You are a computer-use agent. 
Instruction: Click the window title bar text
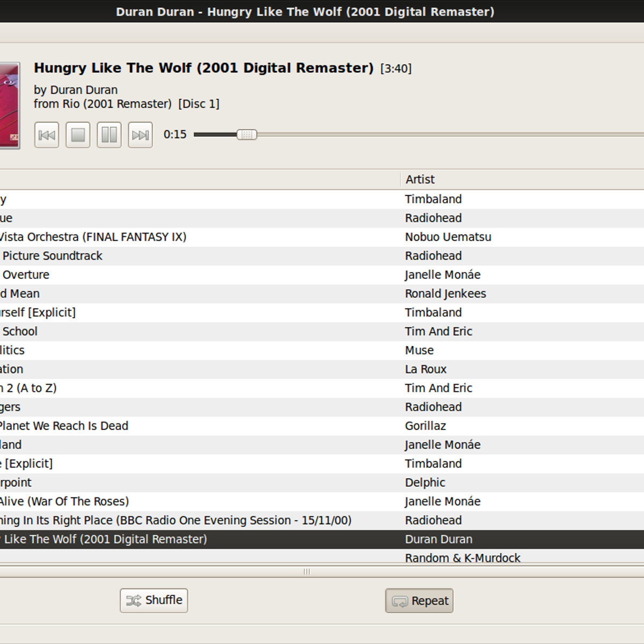(x=305, y=11)
